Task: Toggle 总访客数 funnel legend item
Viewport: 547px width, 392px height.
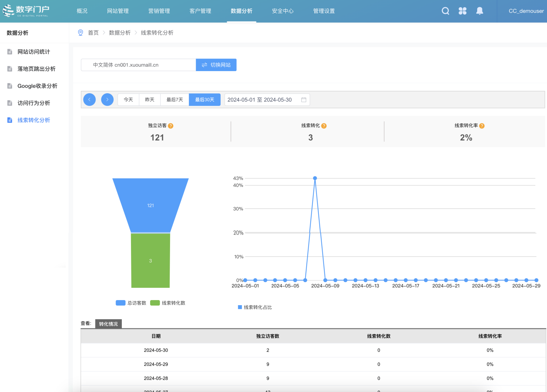Action: point(131,303)
